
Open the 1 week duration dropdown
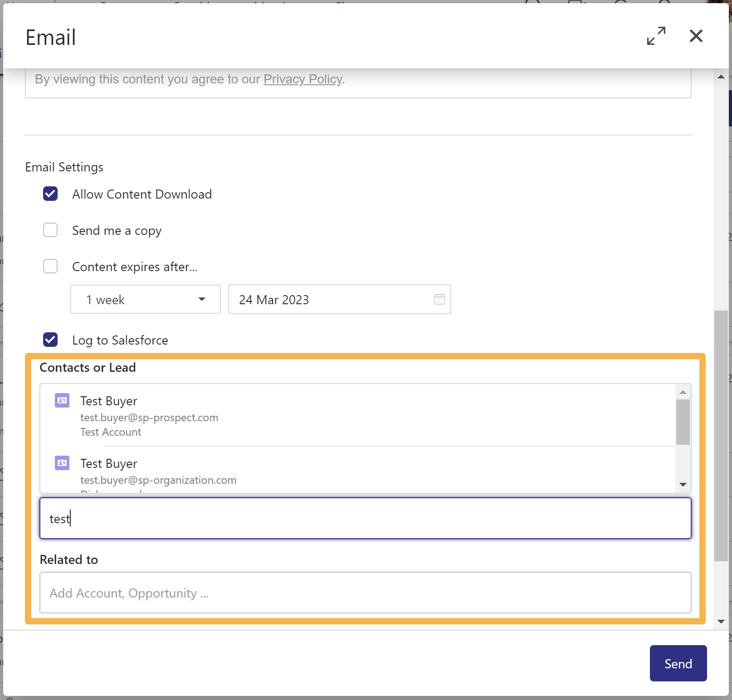145,299
